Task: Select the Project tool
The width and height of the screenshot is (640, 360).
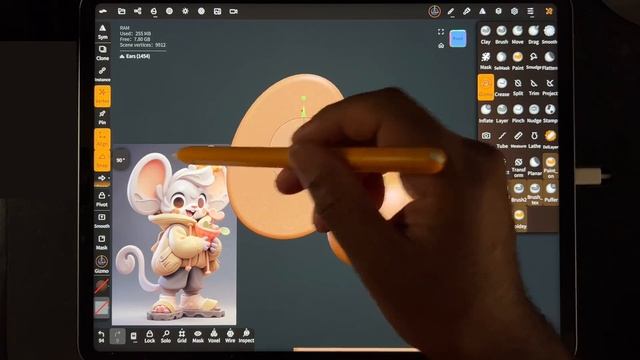Action: click(x=549, y=87)
